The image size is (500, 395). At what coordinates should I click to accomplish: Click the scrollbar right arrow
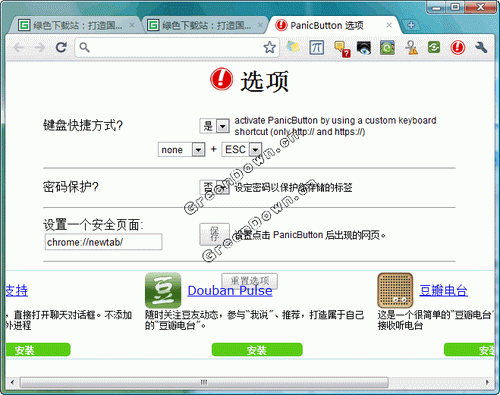click(488, 382)
